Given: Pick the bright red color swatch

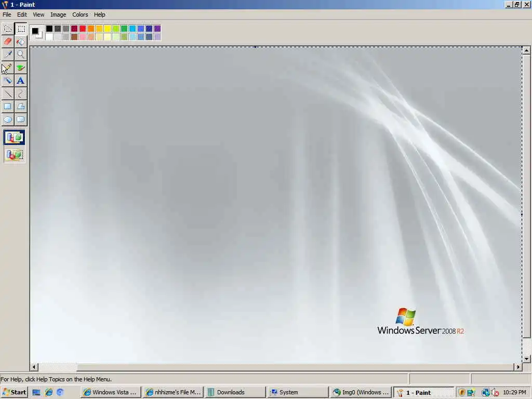Looking at the screenshot, I should tap(83, 29).
